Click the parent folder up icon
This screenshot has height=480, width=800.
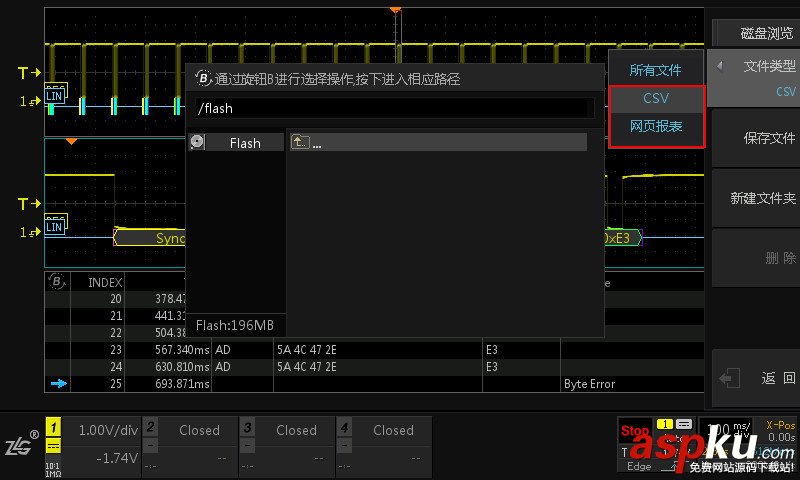point(300,143)
